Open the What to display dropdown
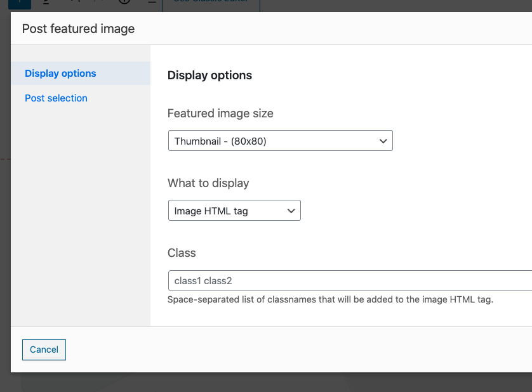This screenshot has height=392, width=532. tap(234, 211)
